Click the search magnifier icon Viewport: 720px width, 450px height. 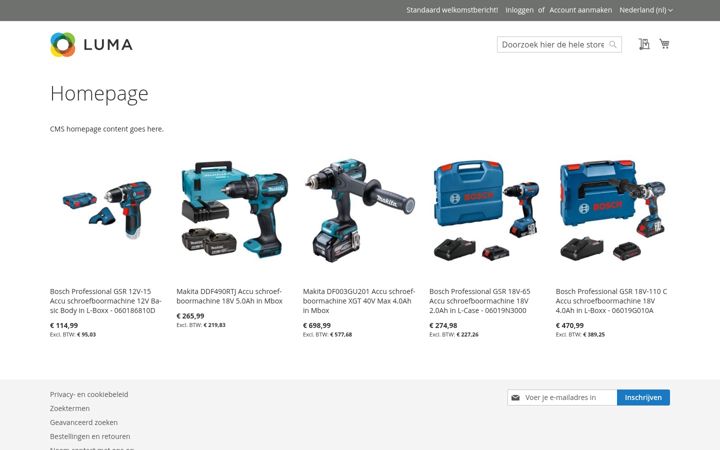pyautogui.click(x=613, y=45)
